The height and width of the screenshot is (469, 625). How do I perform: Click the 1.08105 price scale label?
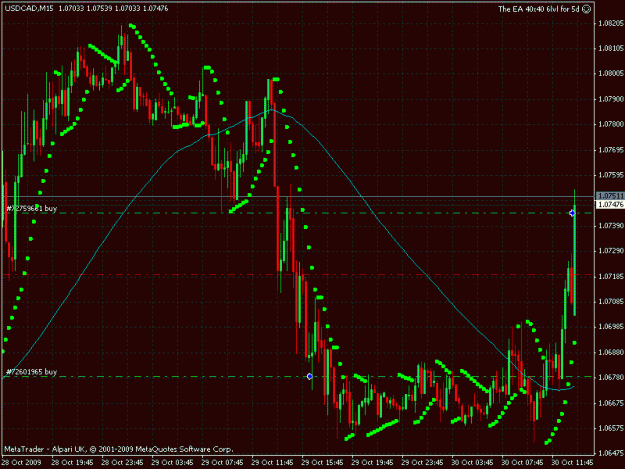point(611,48)
